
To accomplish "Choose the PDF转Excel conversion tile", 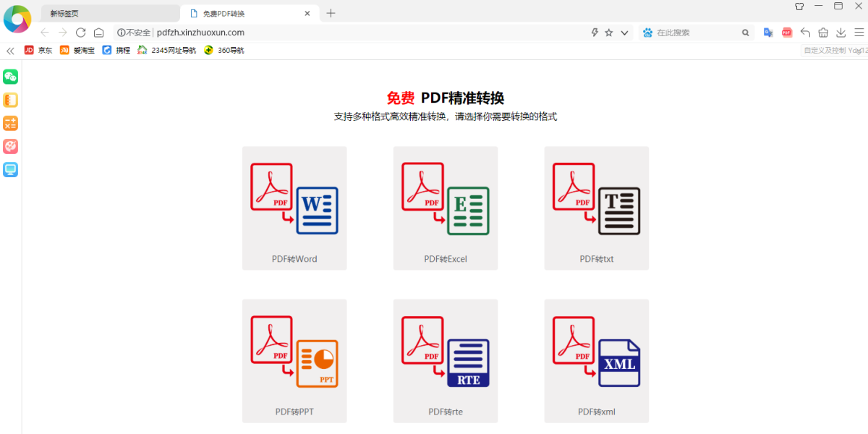I will 446,208.
